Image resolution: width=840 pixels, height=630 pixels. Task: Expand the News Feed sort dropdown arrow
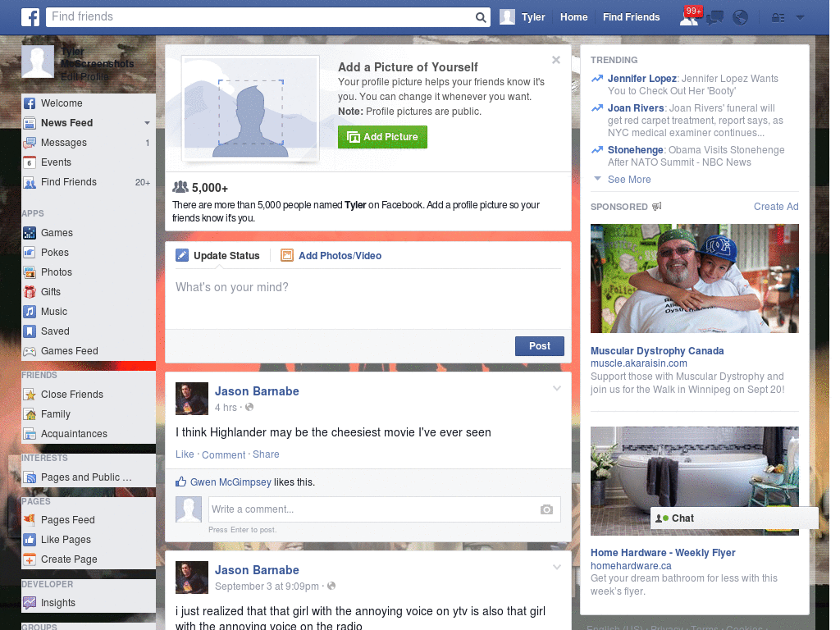147,123
